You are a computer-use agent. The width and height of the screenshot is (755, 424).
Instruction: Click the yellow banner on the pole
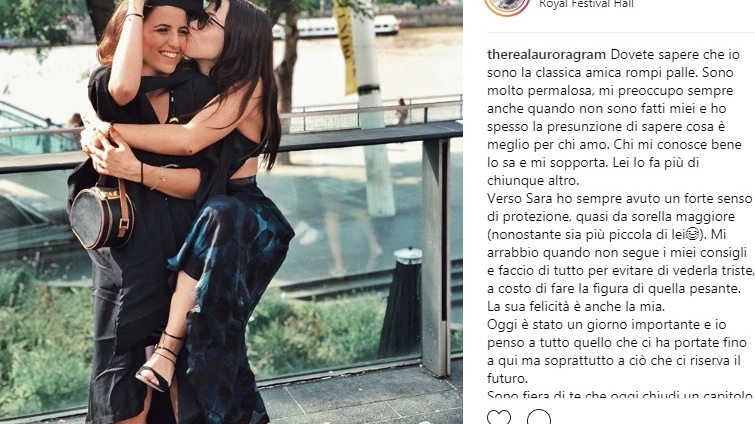pos(346,46)
